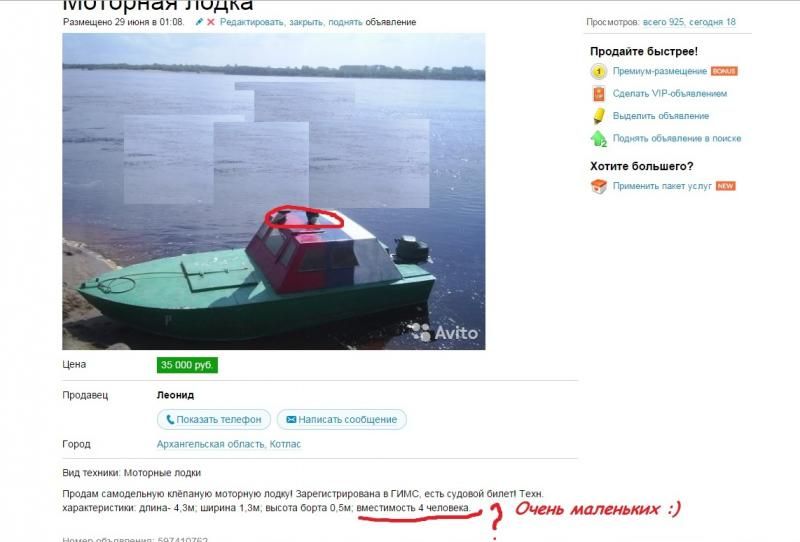The width and height of the screenshot is (800, 542).
Task: Choose Выделить объявление link
Action: pos(661,116)
